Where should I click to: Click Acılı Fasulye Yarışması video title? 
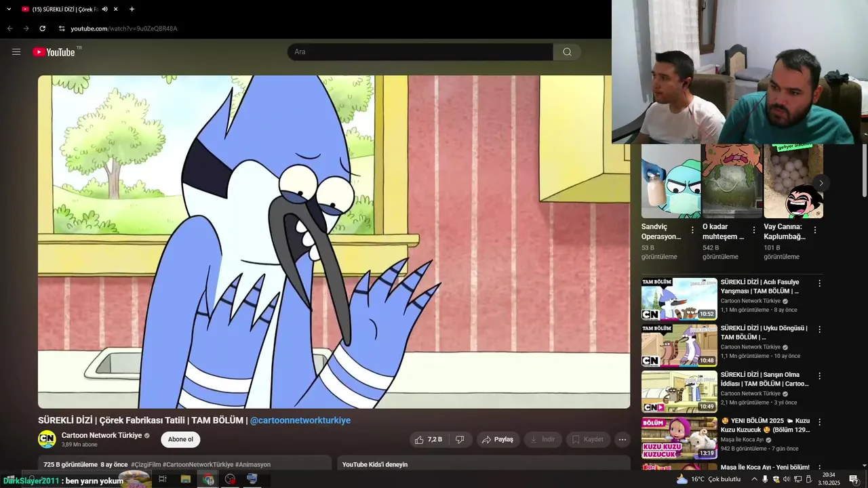coord(760,287)
